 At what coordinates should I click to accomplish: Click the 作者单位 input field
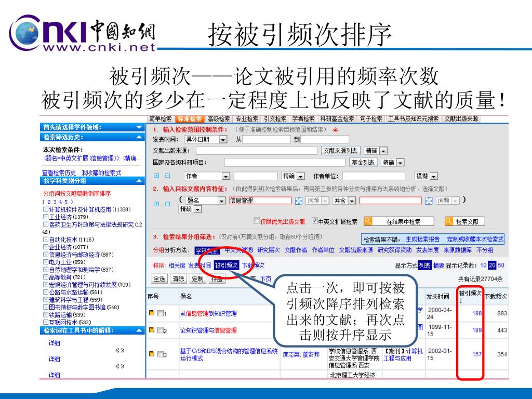click(374, 176)
